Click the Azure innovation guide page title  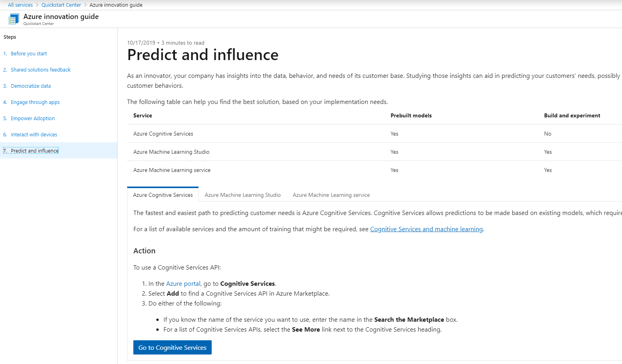point(61,17)
